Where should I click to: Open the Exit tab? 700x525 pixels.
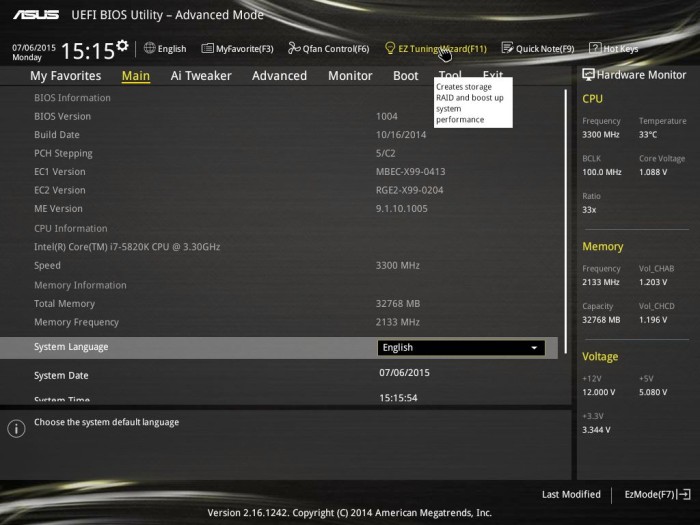493,74
